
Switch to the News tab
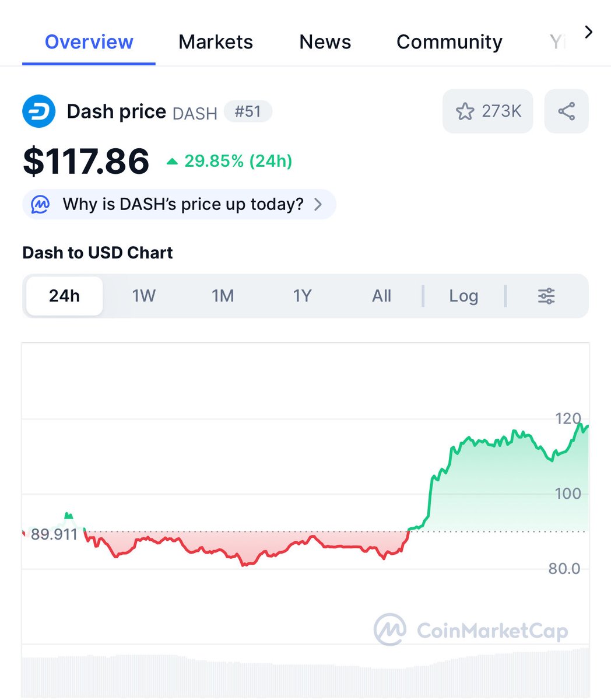(x=325, y=42)
